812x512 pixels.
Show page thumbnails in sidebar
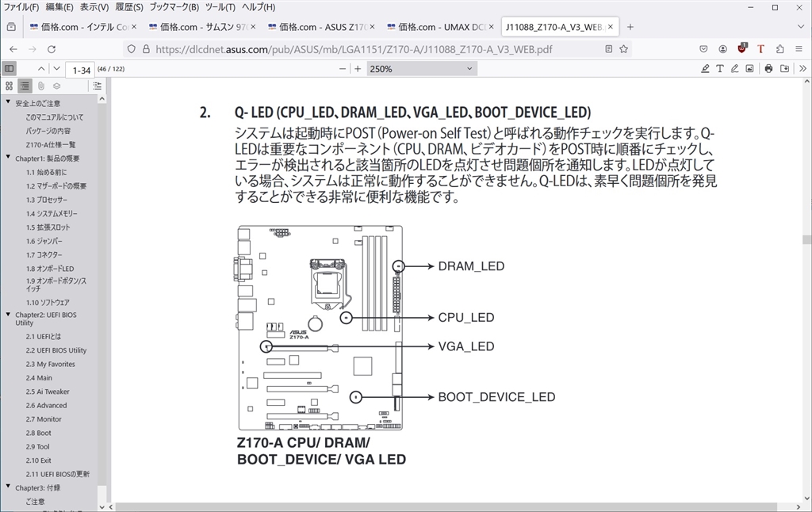(x=10, y=86)
